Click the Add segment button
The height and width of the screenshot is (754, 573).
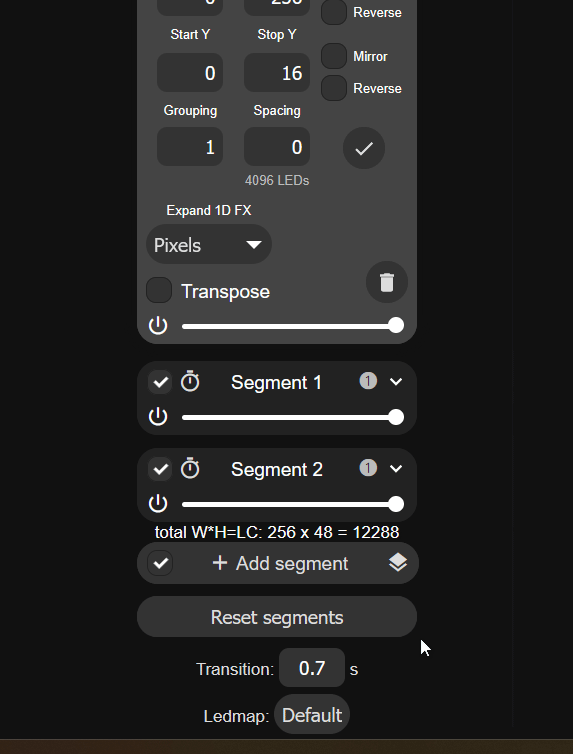click(x=278, y=563)
